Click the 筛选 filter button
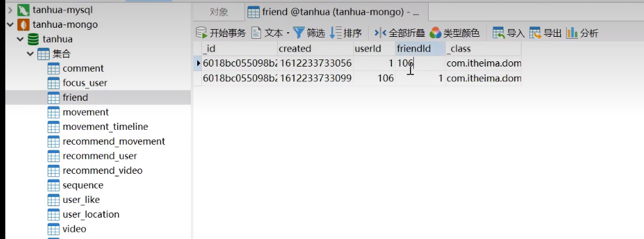The image size is (644, 239). click(x=309, y=33)
